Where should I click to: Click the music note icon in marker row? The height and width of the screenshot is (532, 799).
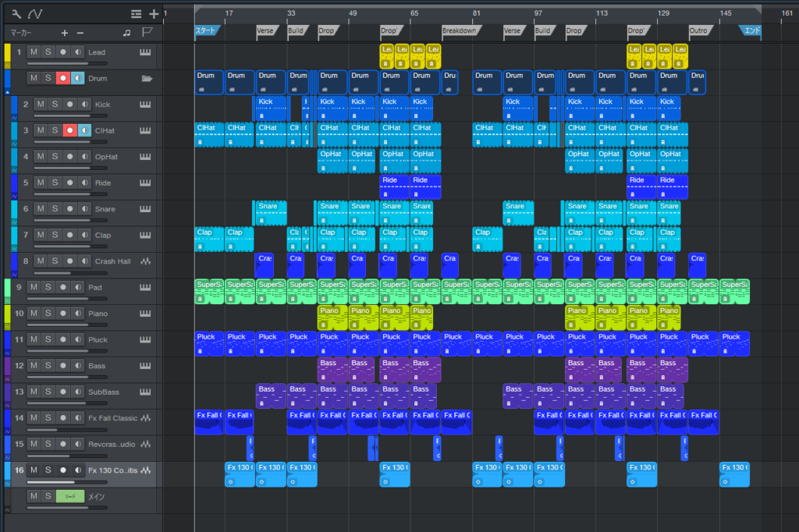point(126,33)
